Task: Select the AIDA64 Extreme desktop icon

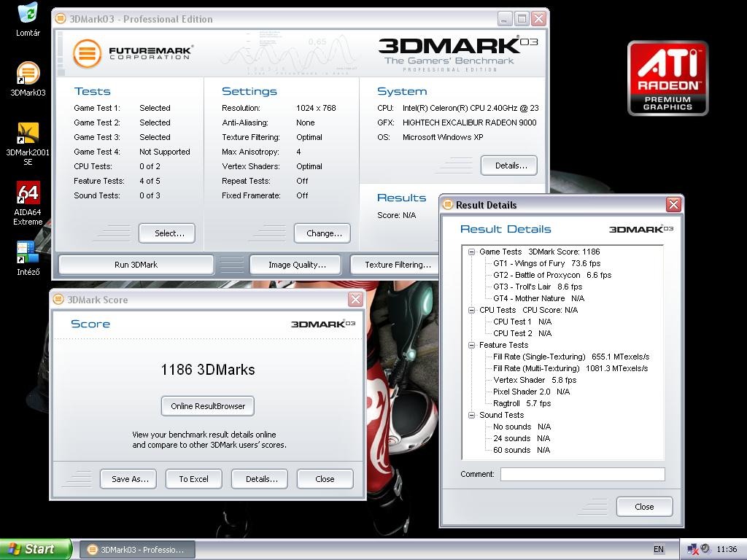Action: point(28,203)
